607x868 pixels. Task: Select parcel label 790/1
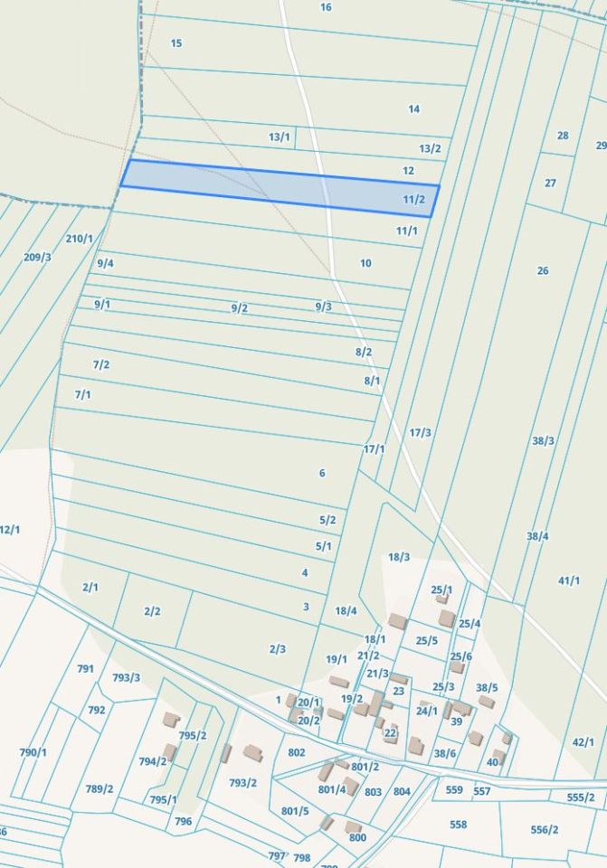33,753
